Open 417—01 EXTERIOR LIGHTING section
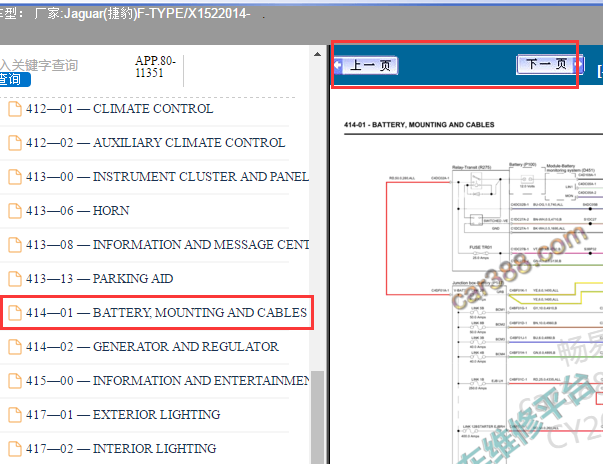 click(123, 415)
